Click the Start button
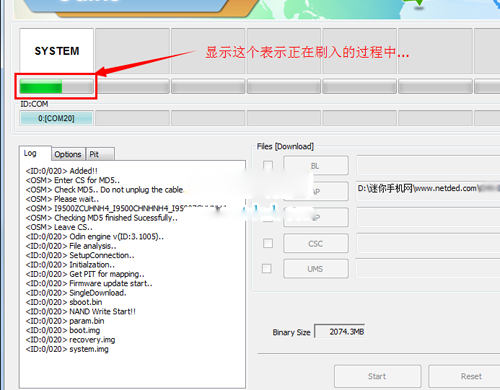 point(377,376)
